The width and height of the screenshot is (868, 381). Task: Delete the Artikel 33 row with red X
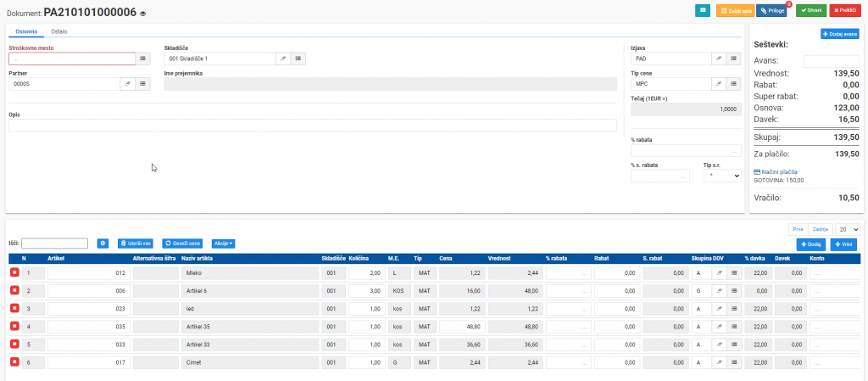(x=14, y=344)
